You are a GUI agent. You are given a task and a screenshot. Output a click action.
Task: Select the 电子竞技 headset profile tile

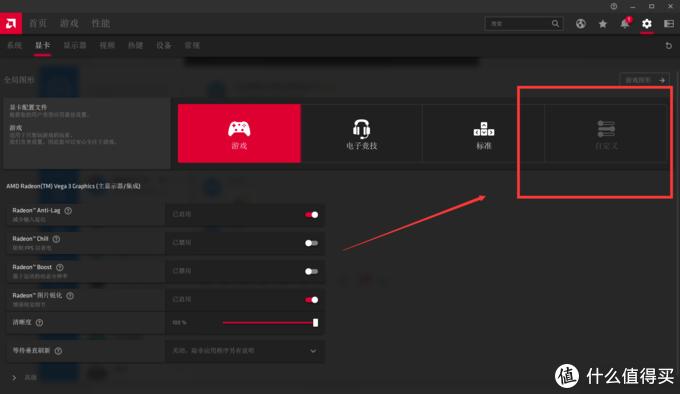361,134
